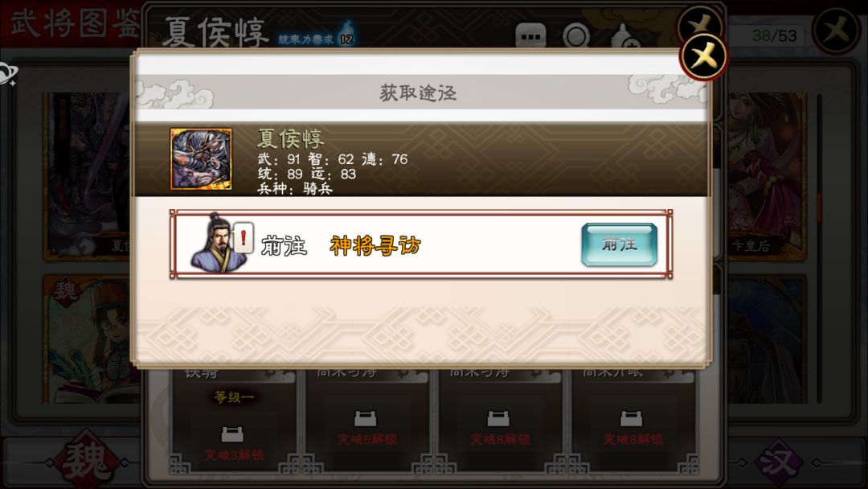868x489 pixels.
Task: Close the 获取途径 popup dialog
Action: (x=703, y=57)
